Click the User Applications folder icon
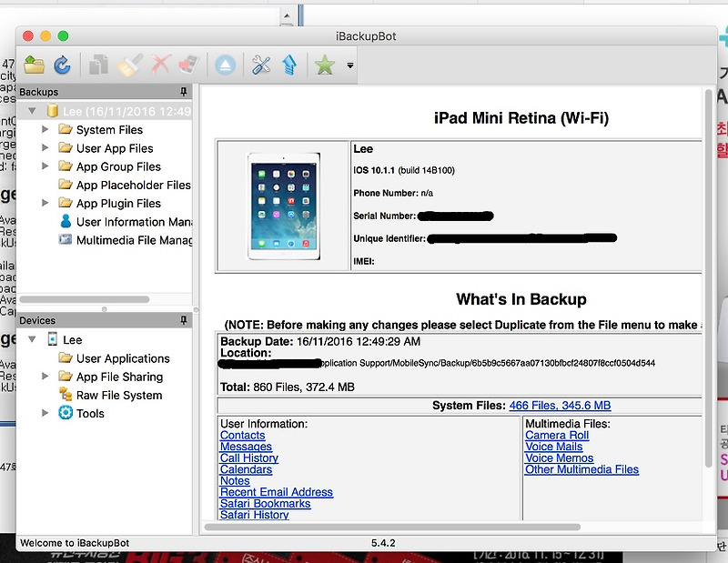The width and height of the screenshot is (728, 563). (x=66, y=357)
